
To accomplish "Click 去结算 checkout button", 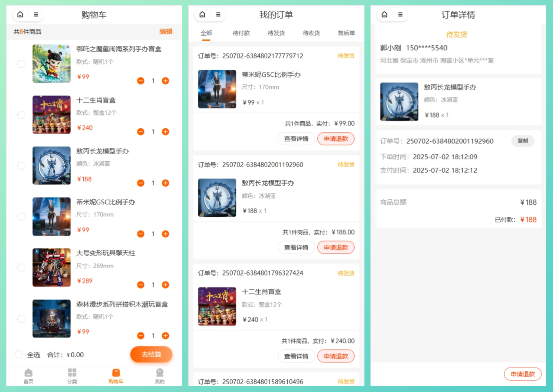I will pos(151,354).
